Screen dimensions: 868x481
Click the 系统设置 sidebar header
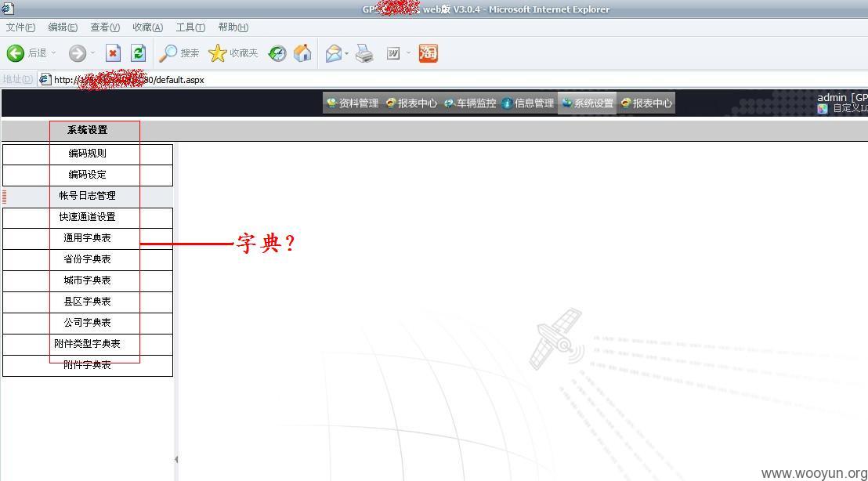(88, 130)
